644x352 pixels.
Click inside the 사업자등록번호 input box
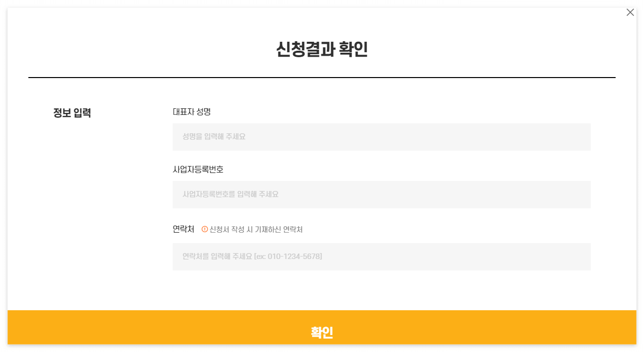pyautogui.click(x=381, y=194)
